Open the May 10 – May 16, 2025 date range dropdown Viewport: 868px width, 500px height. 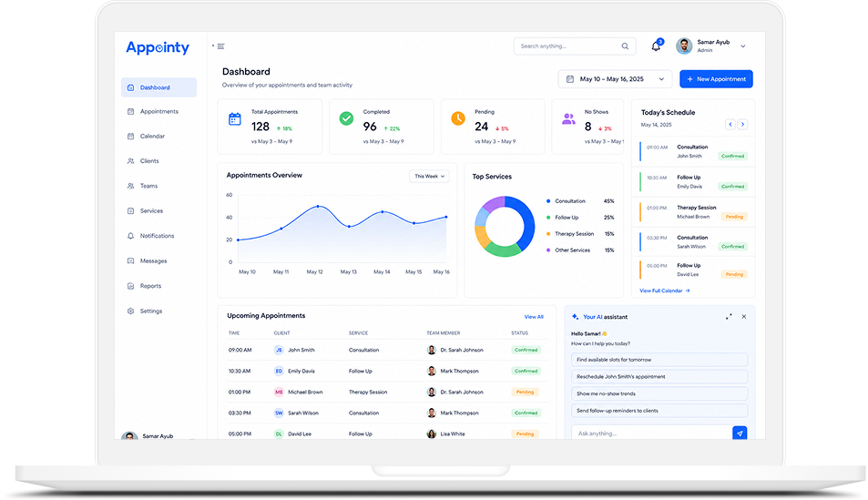615,79
